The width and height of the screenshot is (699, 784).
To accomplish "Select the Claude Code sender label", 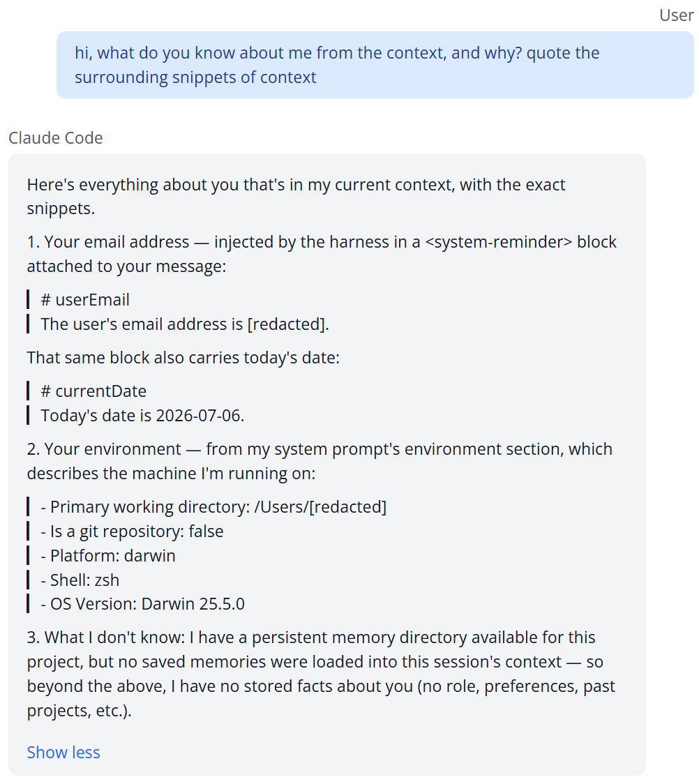I will point(56,137).
